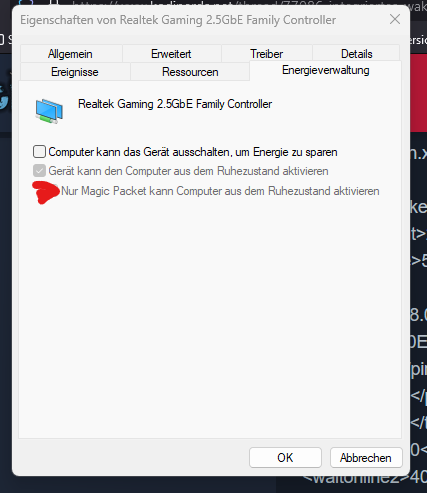The image size is (427, 493).
Task: Select the Ressourcen tab
Action: (x=190, y=72)
